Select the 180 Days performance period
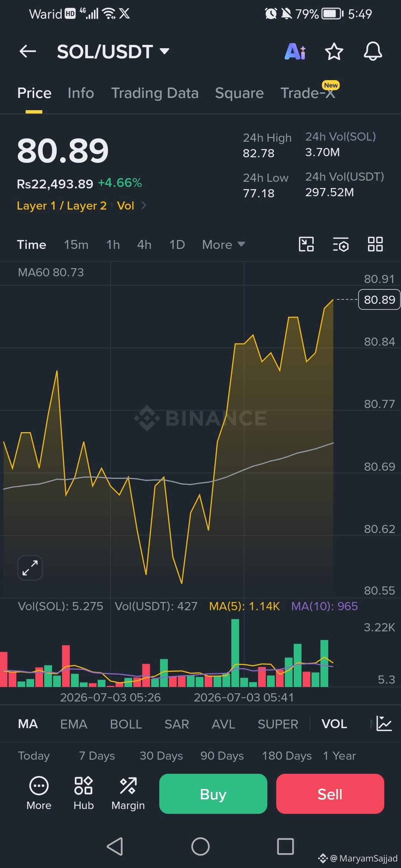The image size is (401, 868). pyautogui.click(x=287, y=756)
